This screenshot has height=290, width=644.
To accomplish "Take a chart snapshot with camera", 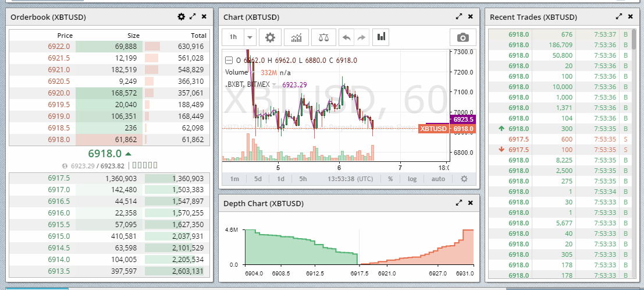I will click(x=463, y=37).
